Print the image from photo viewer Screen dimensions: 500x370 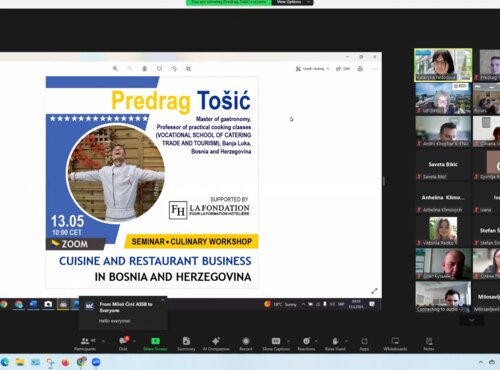pyautogui.click(x=360, y=69)
